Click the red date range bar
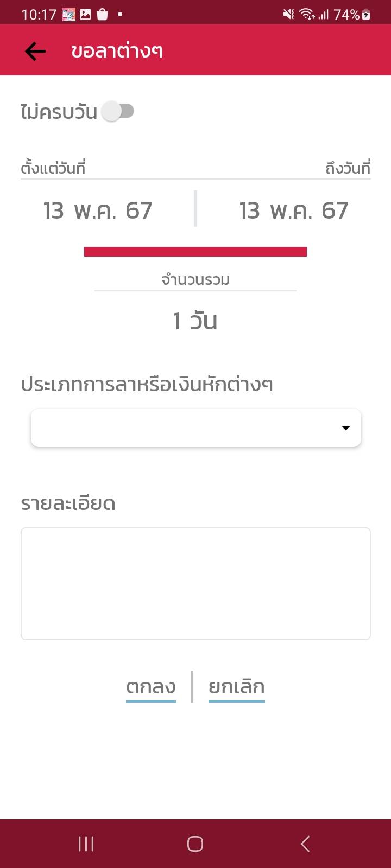This screenshot has height=868, width=391. 195,251
